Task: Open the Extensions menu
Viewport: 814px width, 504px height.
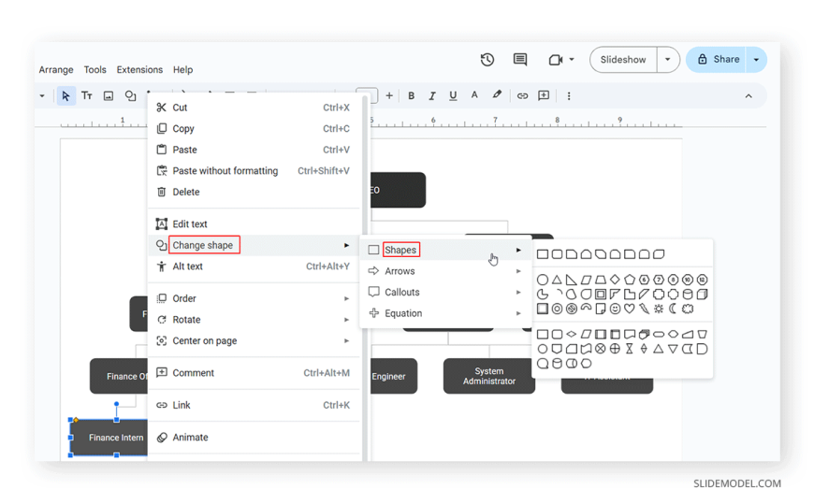Action: point(139,69)
